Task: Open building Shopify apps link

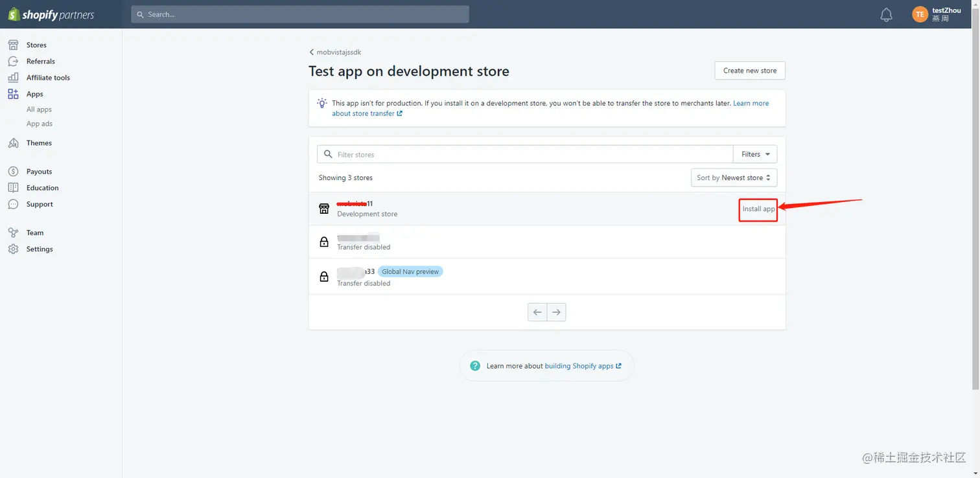Action: (583, 366)
